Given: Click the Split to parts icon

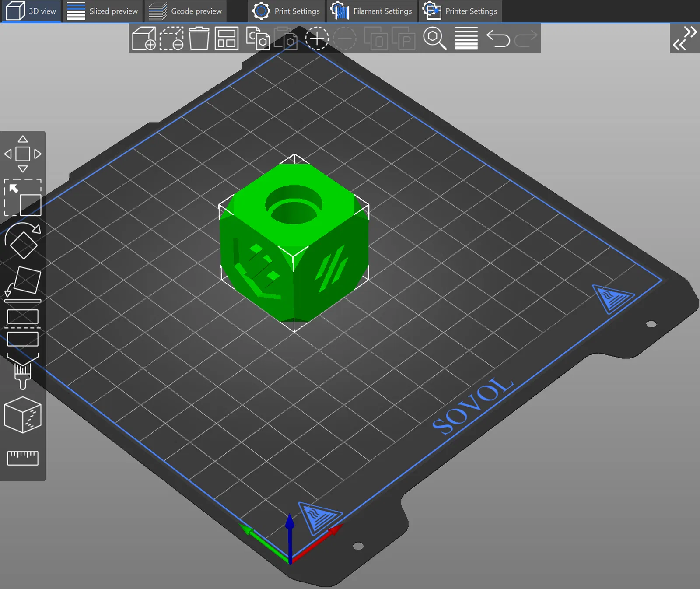Looking at the screenshot, I should pos(403,39).
